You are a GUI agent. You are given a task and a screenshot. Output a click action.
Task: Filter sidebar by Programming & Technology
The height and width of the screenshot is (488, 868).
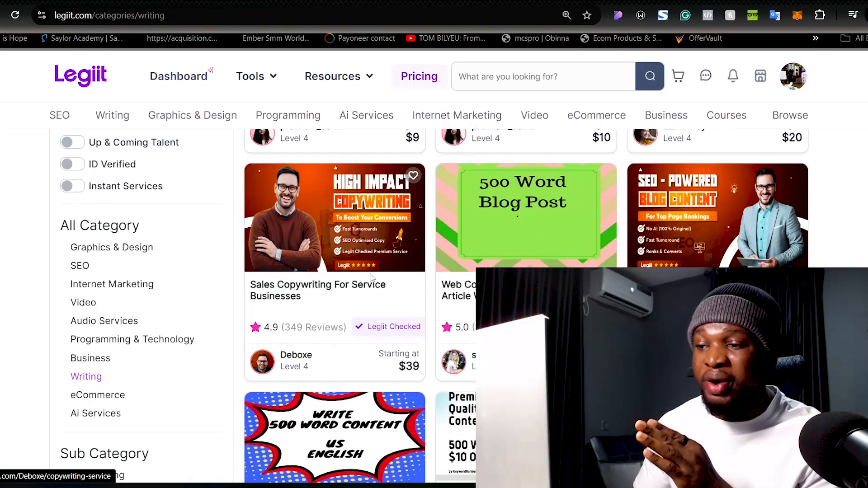[132, 339]
